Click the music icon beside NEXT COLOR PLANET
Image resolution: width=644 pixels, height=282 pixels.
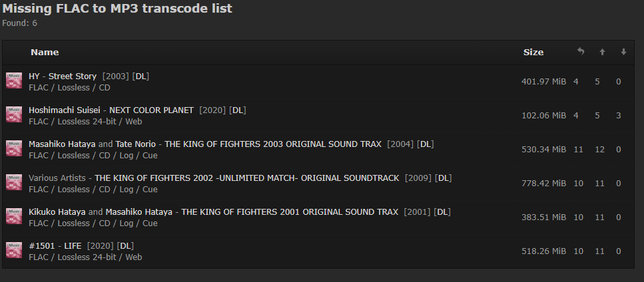coord(14,115)
